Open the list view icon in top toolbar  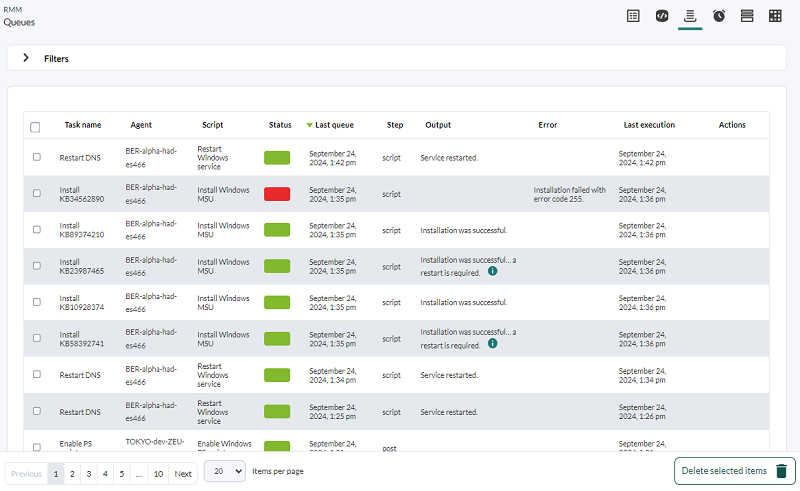pyautogui.click(x=633, y=16)
